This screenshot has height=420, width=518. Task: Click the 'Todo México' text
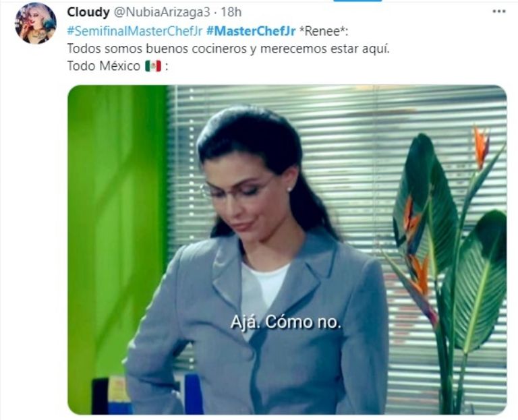(104, 65)
